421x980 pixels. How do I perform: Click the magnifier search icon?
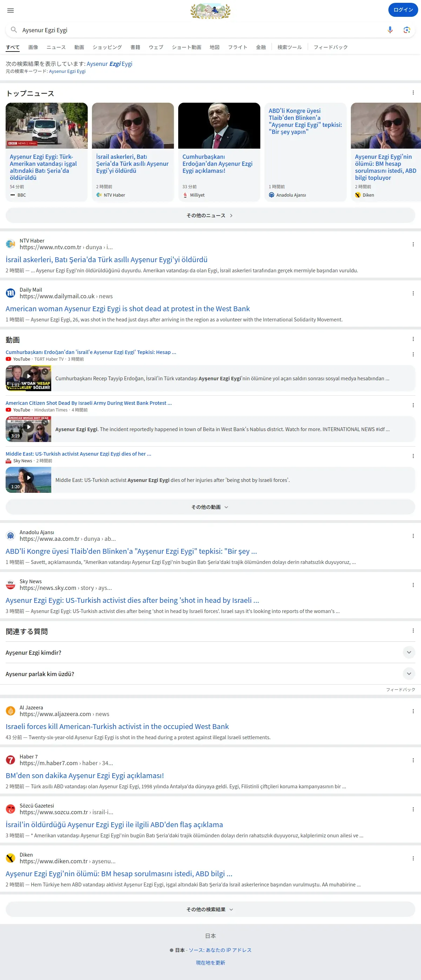coord(14,30)
